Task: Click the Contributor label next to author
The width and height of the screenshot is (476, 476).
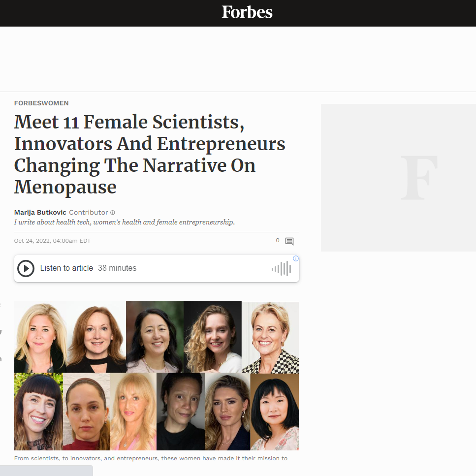Action: pyautogui.click(x=89, y=213)
